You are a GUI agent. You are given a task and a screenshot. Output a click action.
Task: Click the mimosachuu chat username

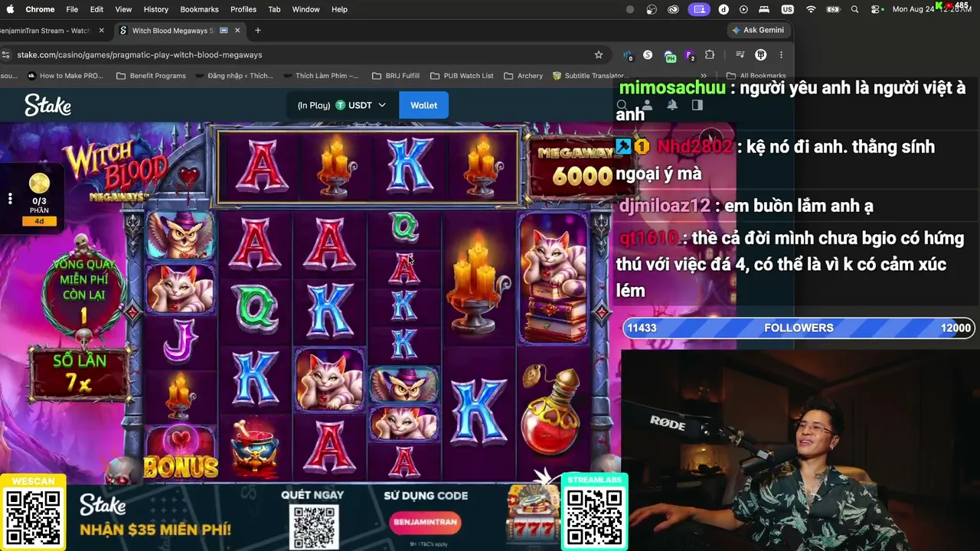671,87
